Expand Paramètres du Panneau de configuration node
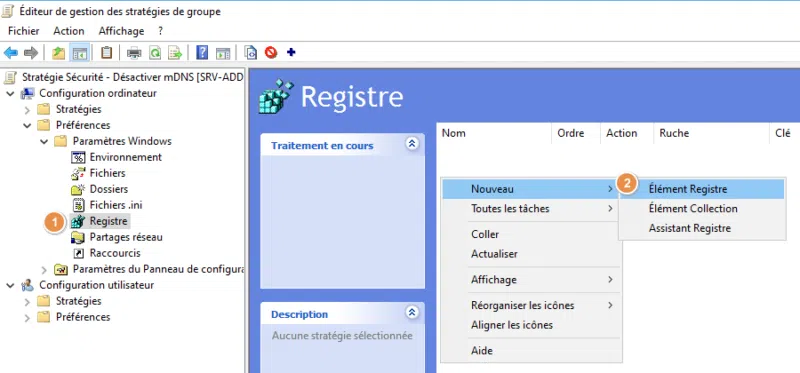 (x=44, y=269)
